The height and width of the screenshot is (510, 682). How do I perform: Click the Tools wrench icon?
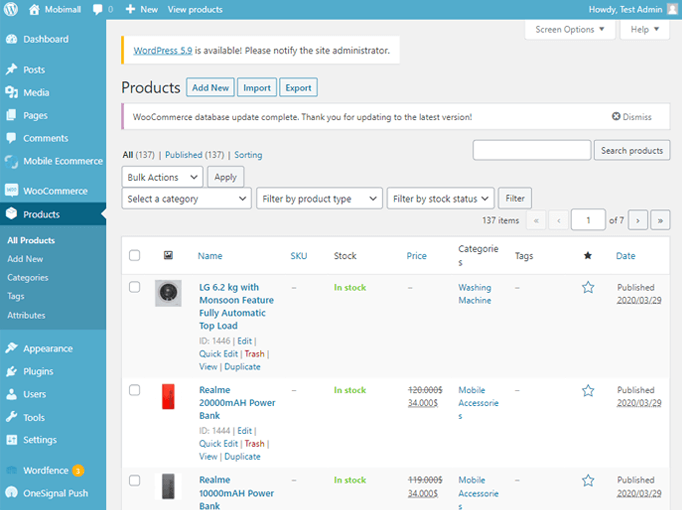pos(12,417)
